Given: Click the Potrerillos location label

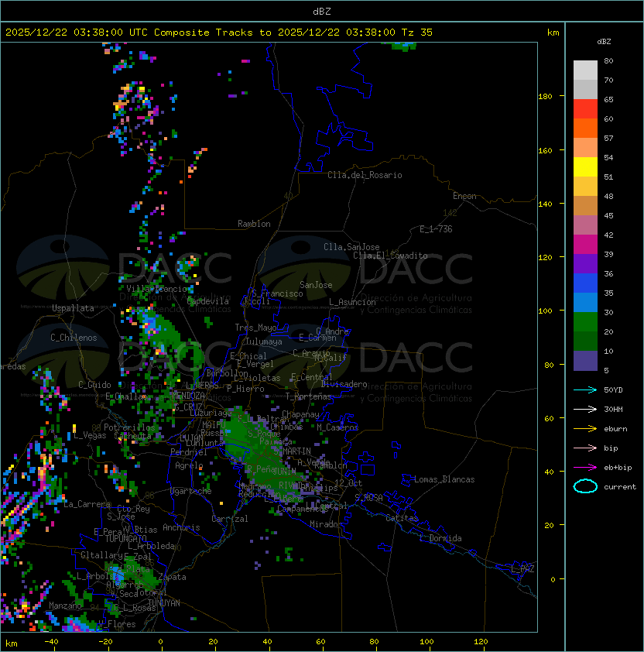Looking at the screenshot, I should (x=129, y=427).
